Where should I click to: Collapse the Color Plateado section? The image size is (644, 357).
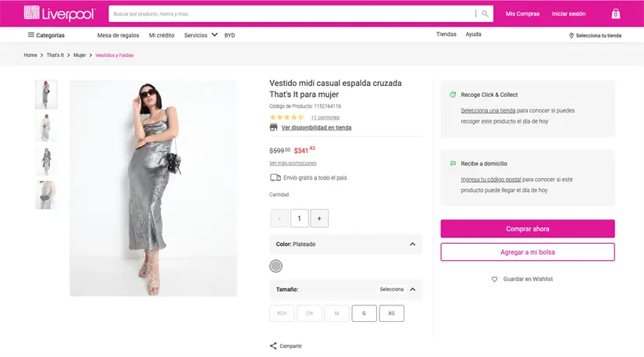pos(412,245)
